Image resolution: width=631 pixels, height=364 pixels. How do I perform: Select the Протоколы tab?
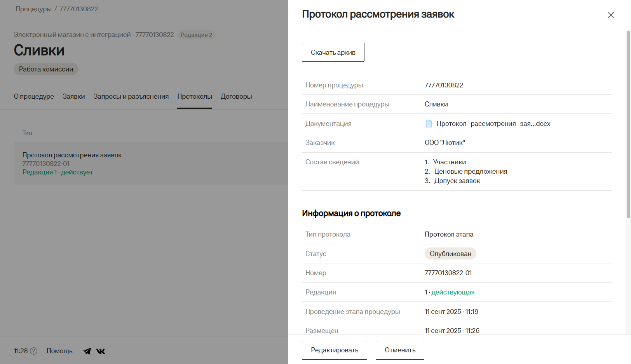(195, 96)
